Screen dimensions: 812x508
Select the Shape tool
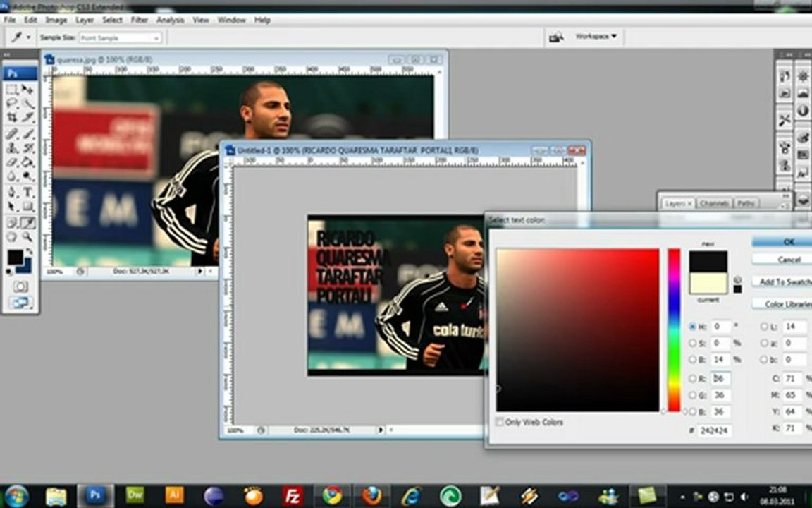pyautogui.click(x=27, y=207)
